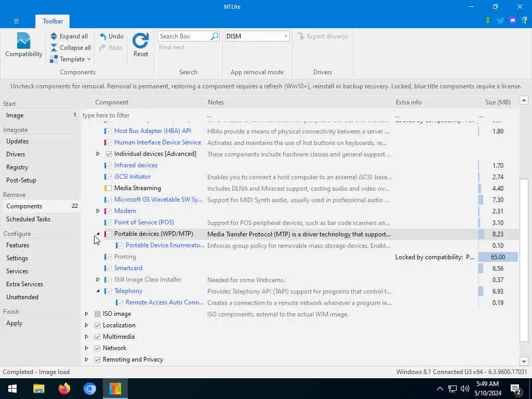Toggle Remoting and Privacy checkbox

tap(97, 360)
